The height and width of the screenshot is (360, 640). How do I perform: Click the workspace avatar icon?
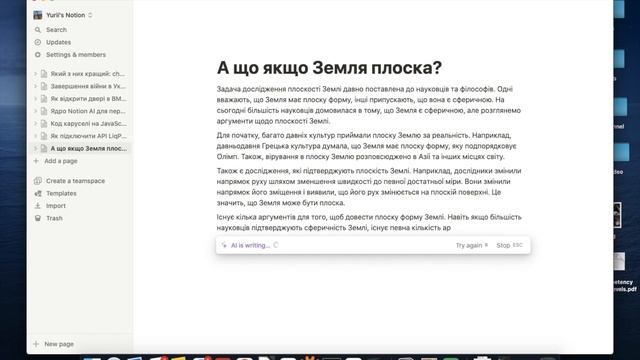(x=38, y=15)
